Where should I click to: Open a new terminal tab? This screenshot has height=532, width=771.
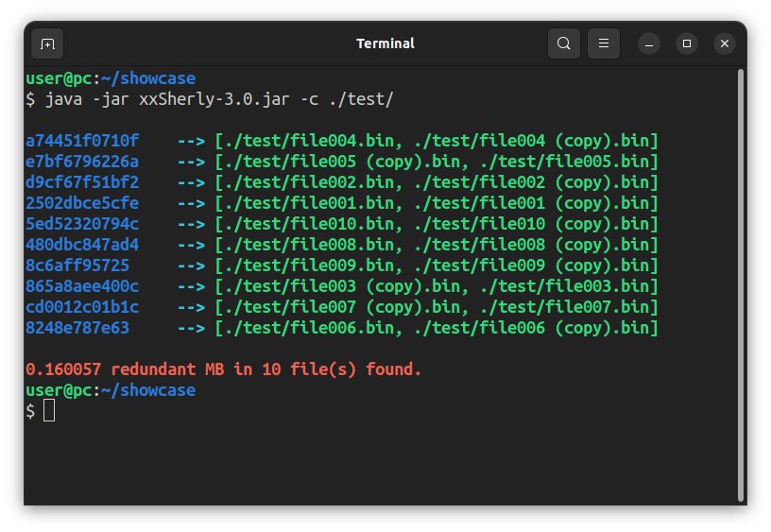click(47, 43)
